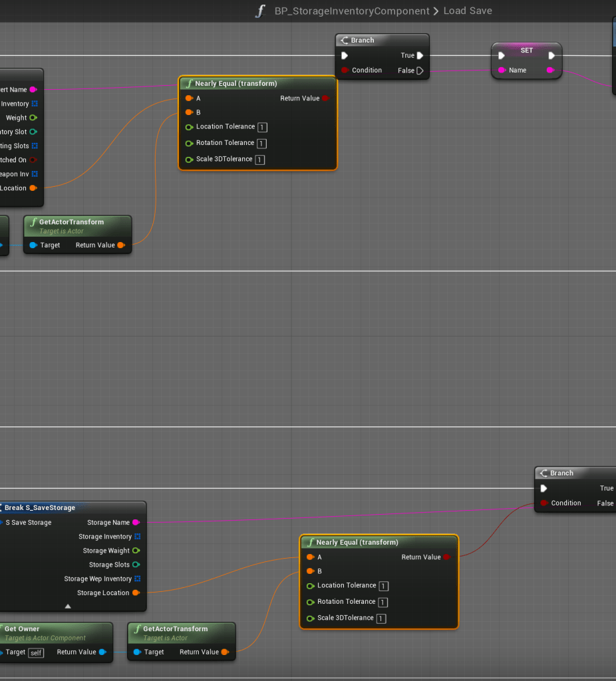The image size is (616, 681).
Task: Click the self Target field on Get Owner
Action: (x=36, y=652)
